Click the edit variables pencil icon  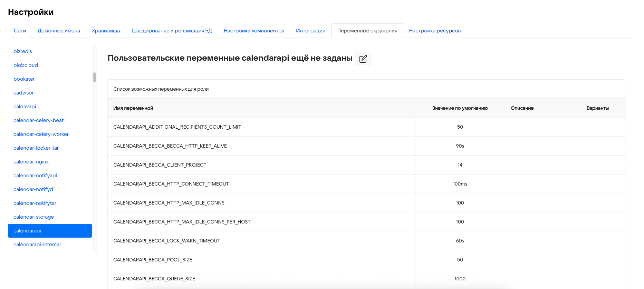pos(363,59)
